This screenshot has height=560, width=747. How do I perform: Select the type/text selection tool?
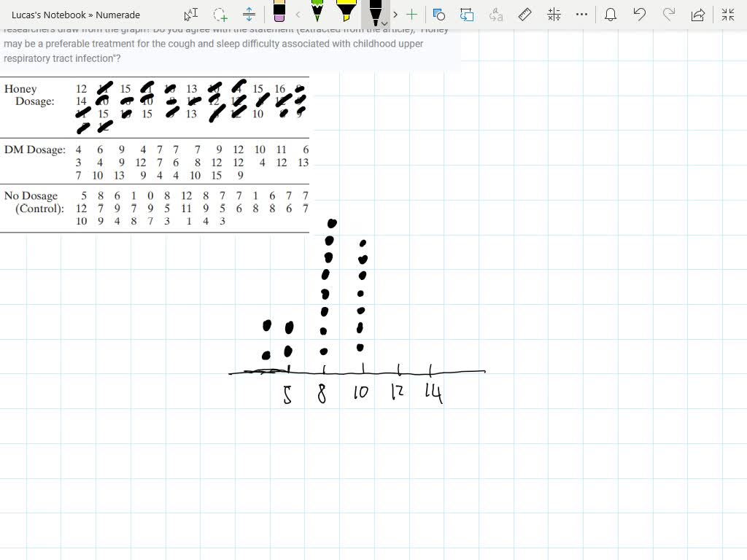point(191,15)
